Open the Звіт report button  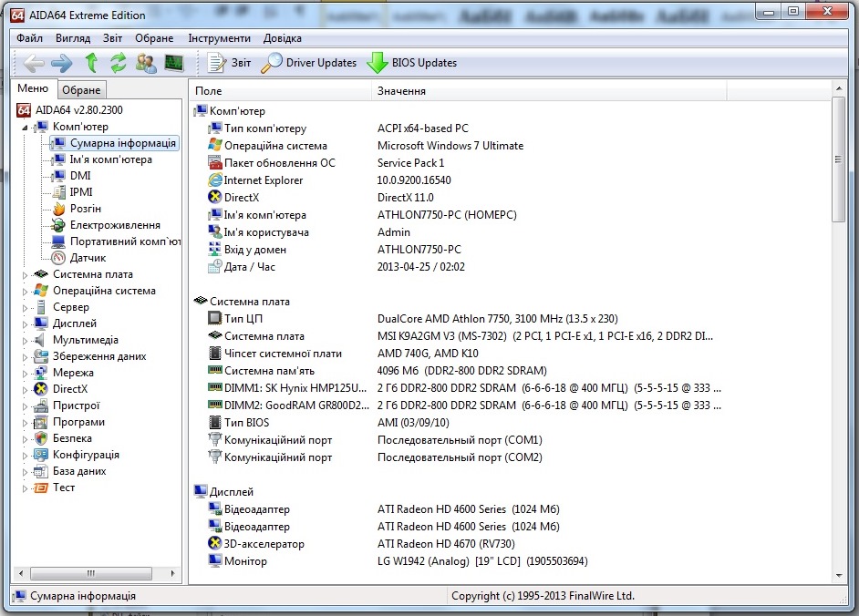pyautogui.click(x=229, y=63)
